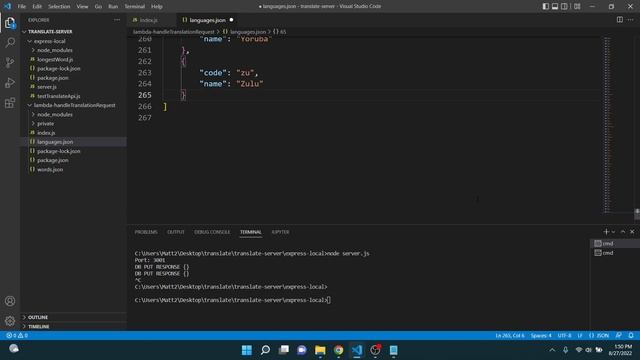Click the errors and warnings status indicator
The height and width of the screenshot is (360, 640).
tap(17, 336)
